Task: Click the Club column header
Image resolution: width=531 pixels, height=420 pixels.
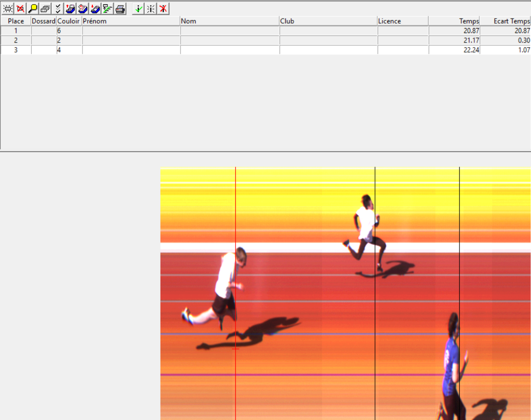Action: tap(328, 21)
